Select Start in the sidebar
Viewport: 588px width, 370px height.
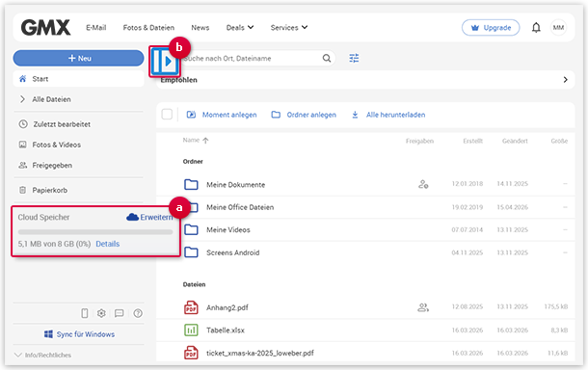point(78,79)
